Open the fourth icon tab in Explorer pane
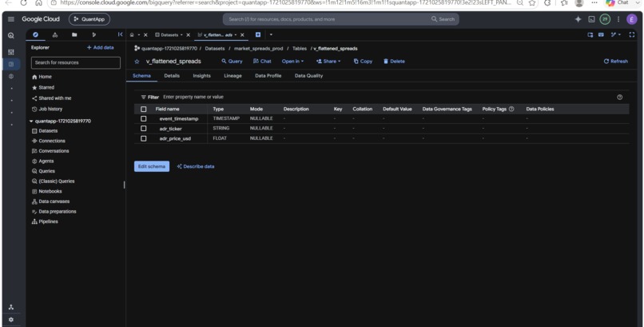 click(x=93, y=35)
